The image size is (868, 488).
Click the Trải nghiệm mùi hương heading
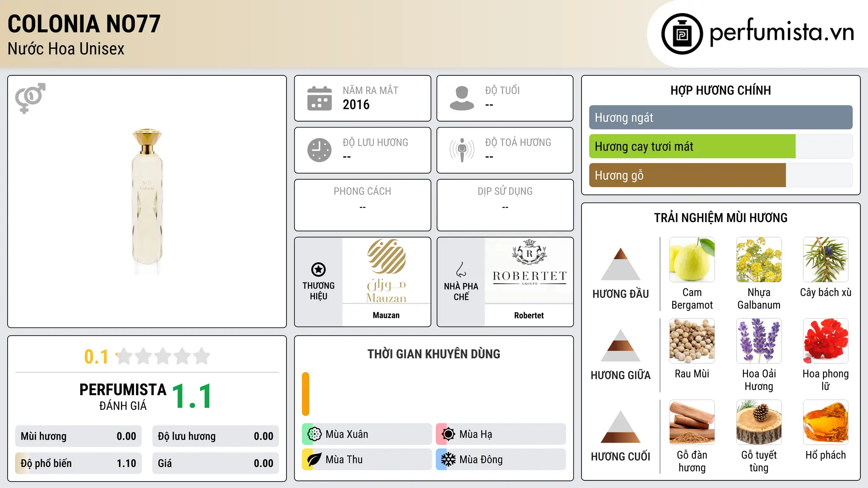[x=721, y=218]
